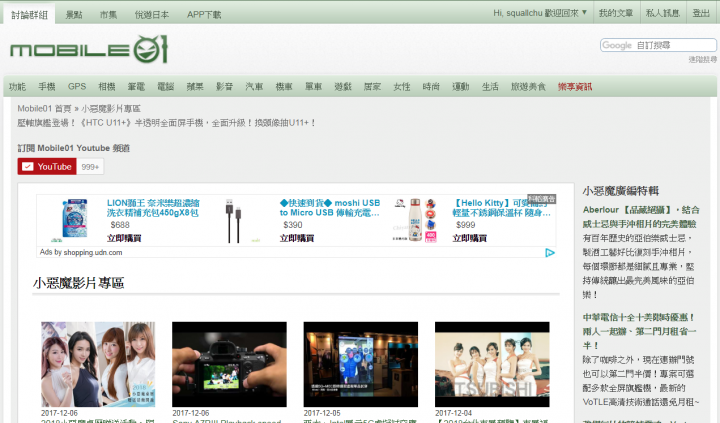Open the 生活 category menu

click(490, 86)
